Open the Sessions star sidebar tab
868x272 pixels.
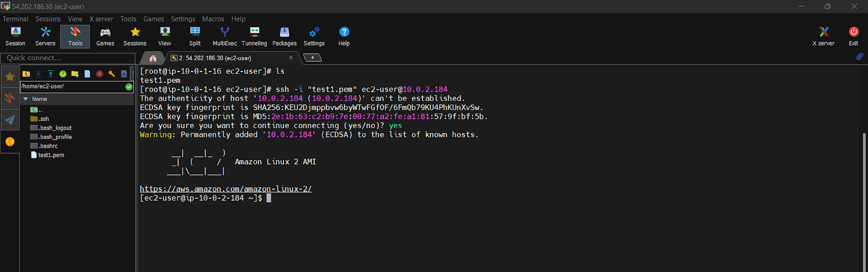coord(10,77)
